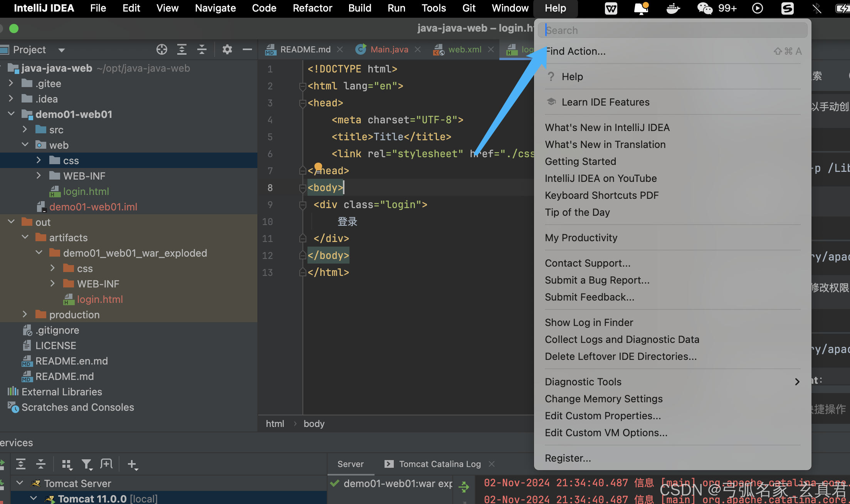Add a new service in Services panel
The width and height of the screenshot is (850, 504).
pos(133,464)
